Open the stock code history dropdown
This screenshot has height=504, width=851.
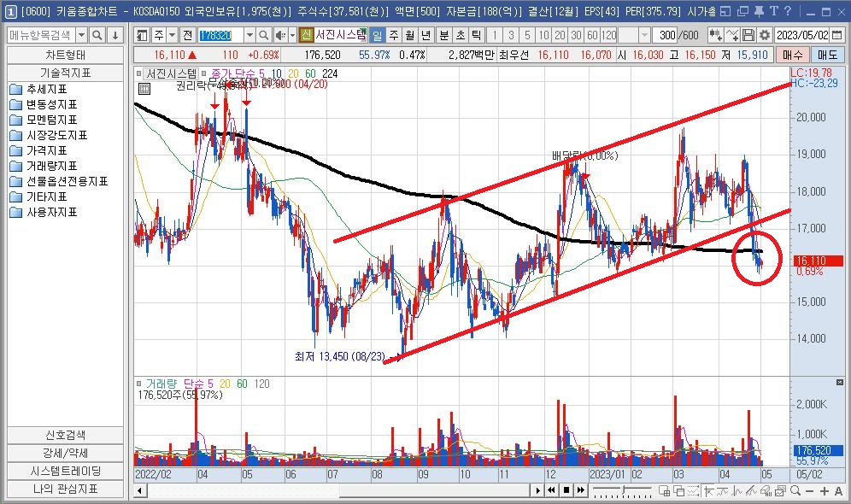249,36
